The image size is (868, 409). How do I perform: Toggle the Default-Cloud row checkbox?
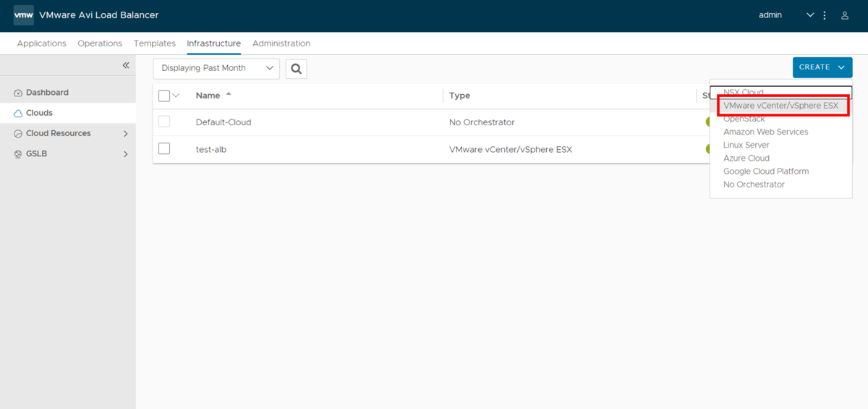(163, 122)
